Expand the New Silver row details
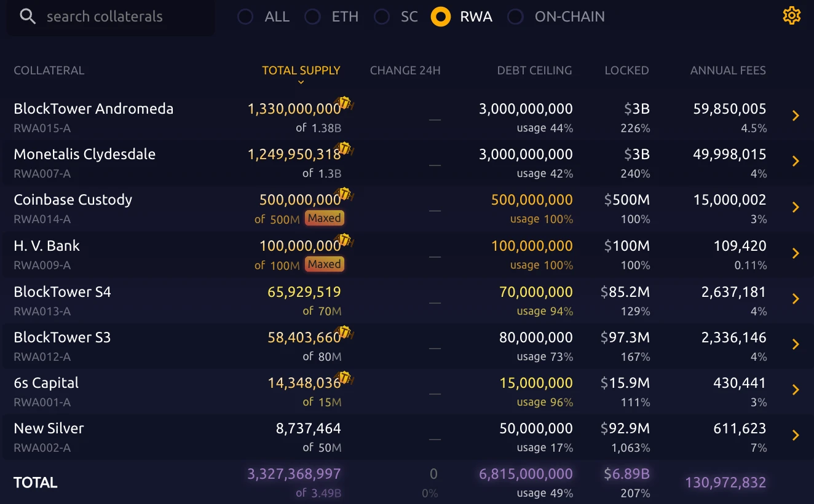Image resolution: width=814 pixels, height=504 pixels. tap(796, 435)
